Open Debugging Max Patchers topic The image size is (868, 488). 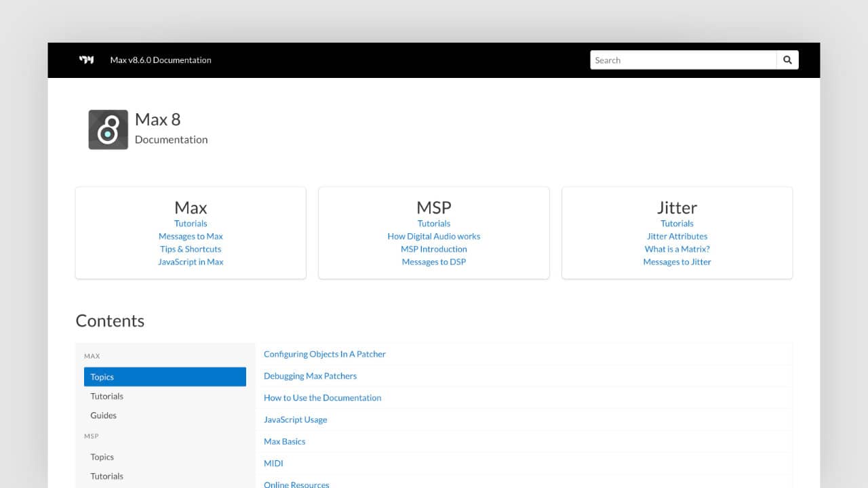click(310, 375)
